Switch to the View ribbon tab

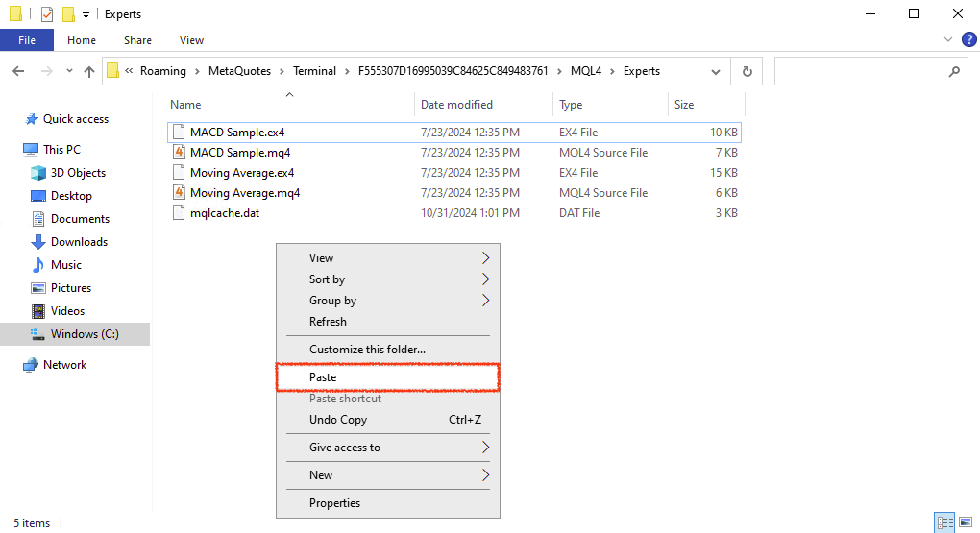(191, 40)
